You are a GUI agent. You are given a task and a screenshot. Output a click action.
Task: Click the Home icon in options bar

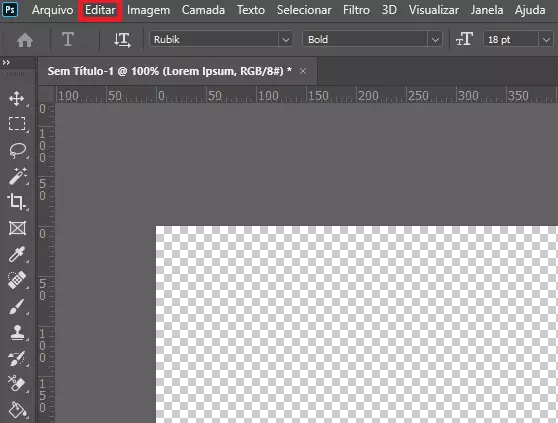click(25, 40)
